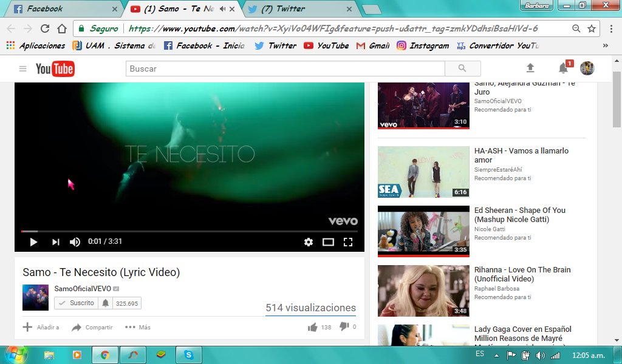Image resolution: width=622 pixels, height=364 pixels.
Task: Skip to next video in player
Action: click(55, 241)
